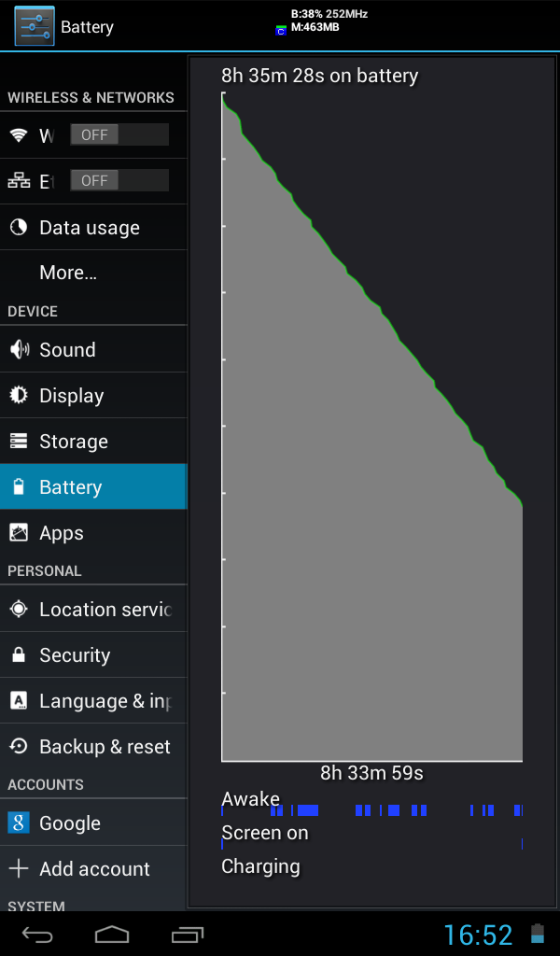Tap the Sound speaker icon

coord(19,349)
